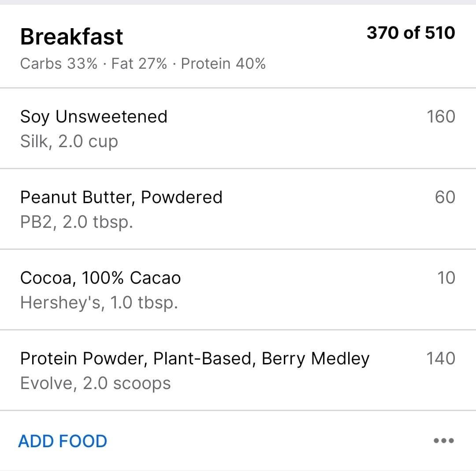This screenshot has height=471, width=476.
Task: Click the PB2, 2.0 tbsp. serving text
Action: point(77,222)
